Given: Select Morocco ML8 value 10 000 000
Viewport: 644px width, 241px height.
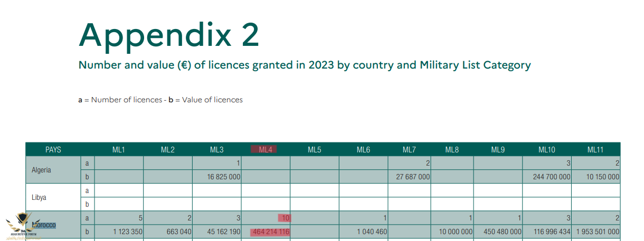Looking at the screenshot, I should (456, 232).
